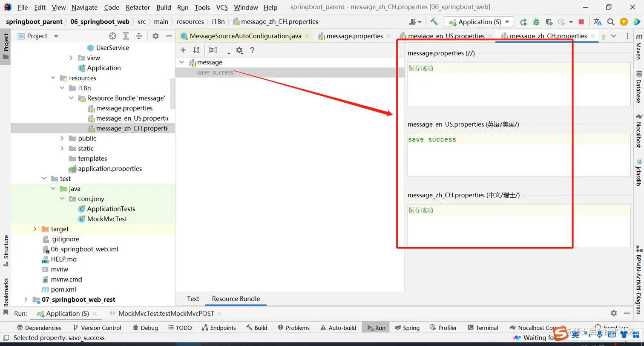Locate the opened file in Project tree

(112, 36)
